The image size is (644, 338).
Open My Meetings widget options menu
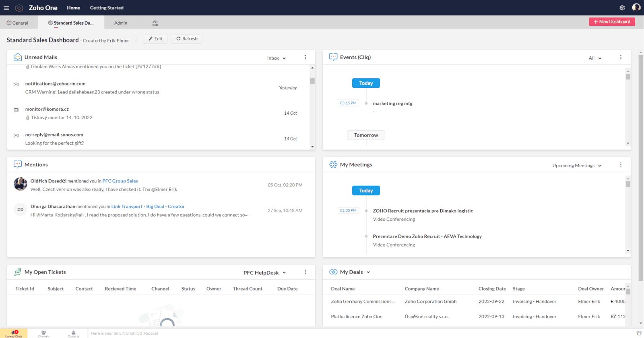(621, 165)
